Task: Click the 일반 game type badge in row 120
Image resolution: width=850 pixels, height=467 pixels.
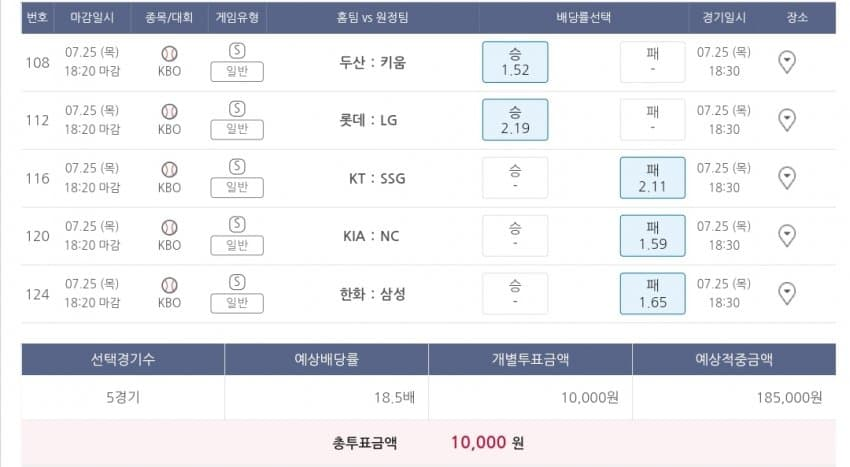Action: (x=237, y=245)
